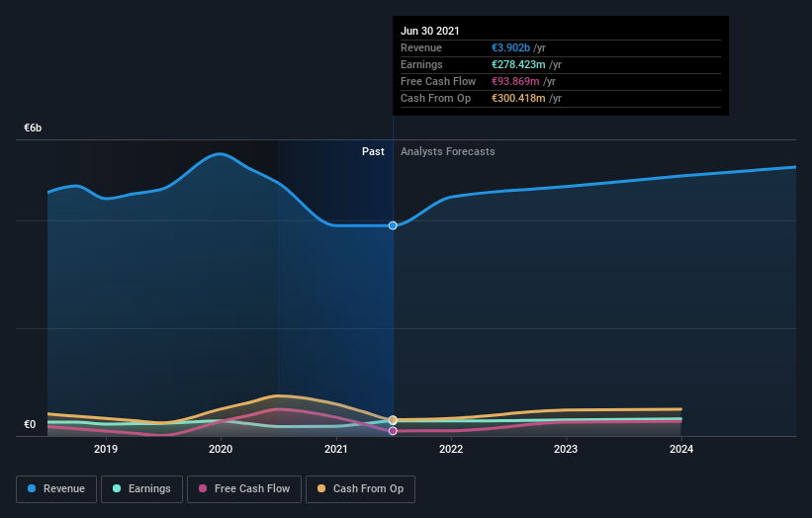The width and height of the screenshot is (812, 518).
Task: Click the €300.418m cash from op value
Action: 518,98
